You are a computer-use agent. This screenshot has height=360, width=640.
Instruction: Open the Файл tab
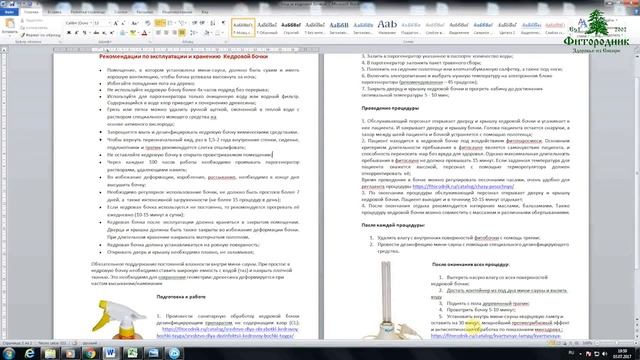click(x=9, y=12)
